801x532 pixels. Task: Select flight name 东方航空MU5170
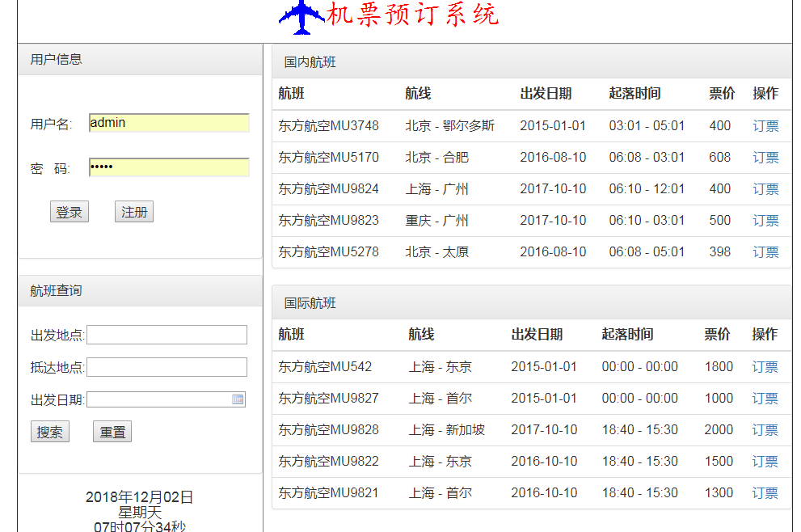(x=328, y=158)
